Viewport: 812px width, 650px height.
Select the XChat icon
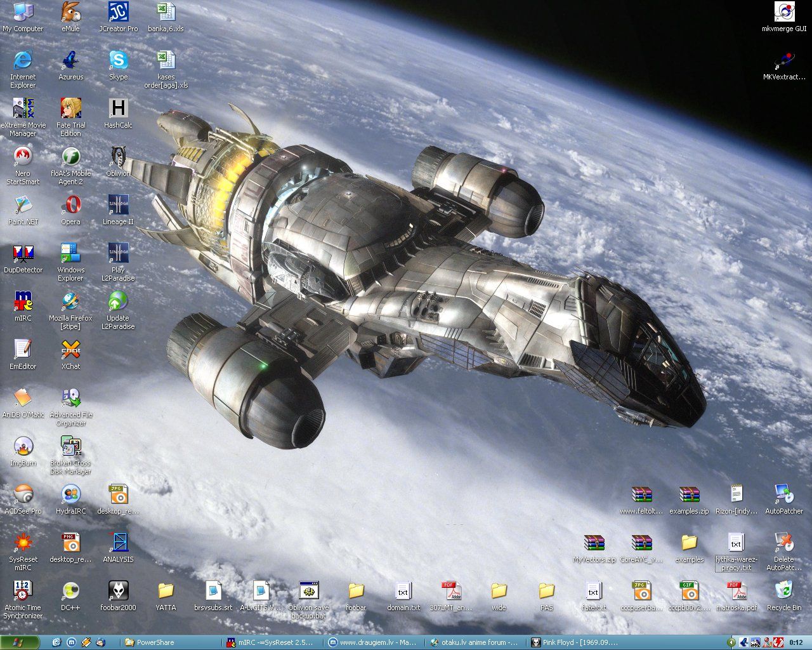(70, 355)
